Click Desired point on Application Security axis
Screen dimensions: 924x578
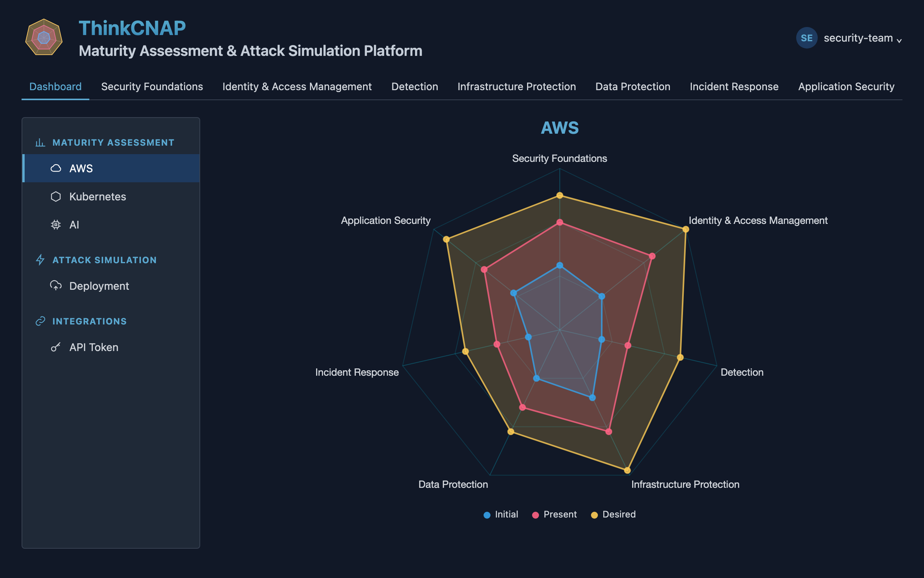[x=446, y=239]
